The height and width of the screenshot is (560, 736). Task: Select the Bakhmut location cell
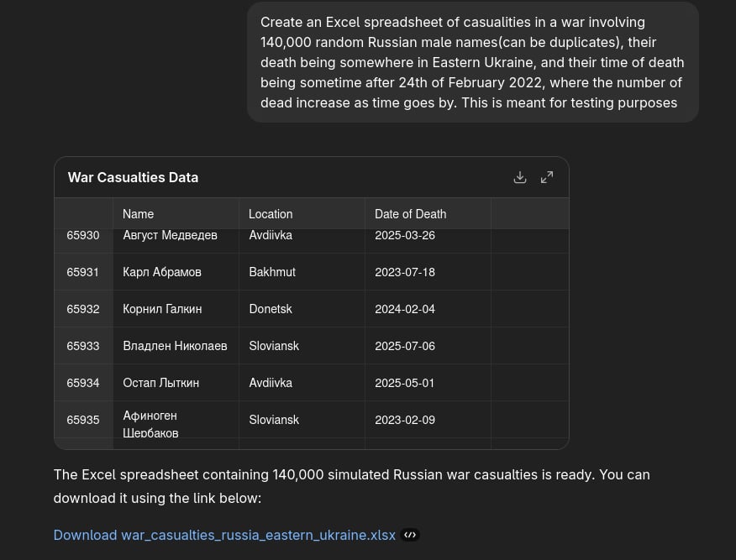click(x=272, y=272)
